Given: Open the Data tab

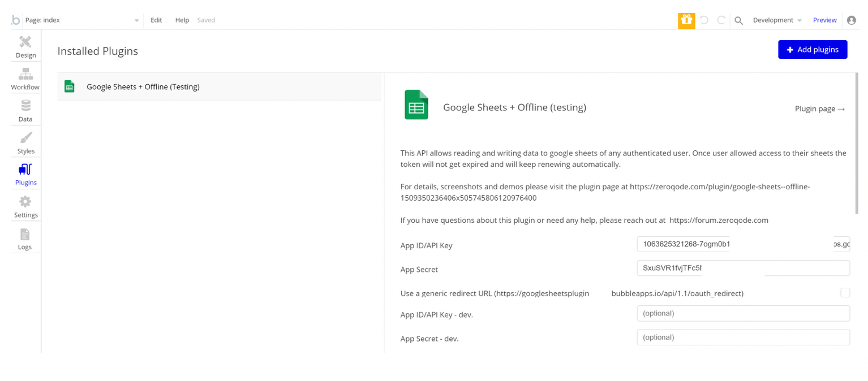Looking at the screenshot, I should click(x=25, y=111).
